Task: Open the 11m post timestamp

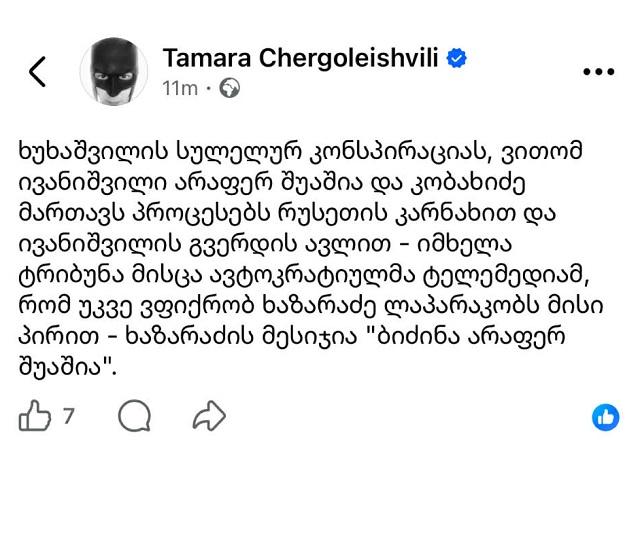Action: point(180,89)
